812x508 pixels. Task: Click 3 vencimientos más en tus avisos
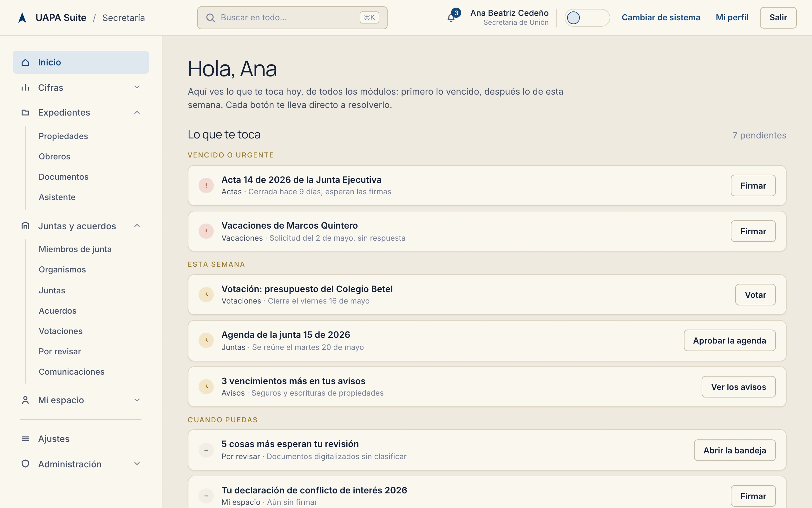pos(293,381)
